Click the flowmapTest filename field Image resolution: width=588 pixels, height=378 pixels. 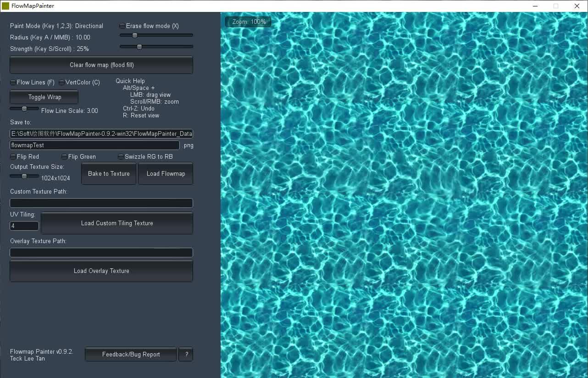point(95,145)
